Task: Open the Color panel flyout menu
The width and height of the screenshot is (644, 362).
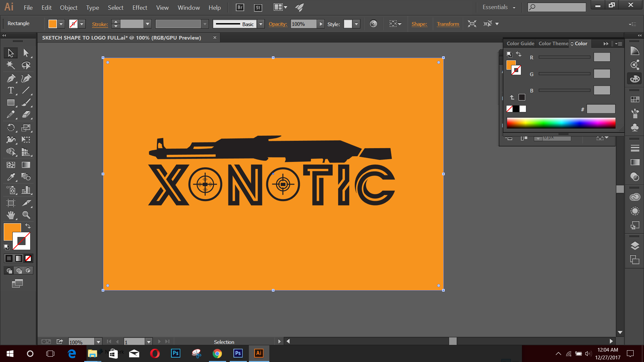Action: coord(619,44)
